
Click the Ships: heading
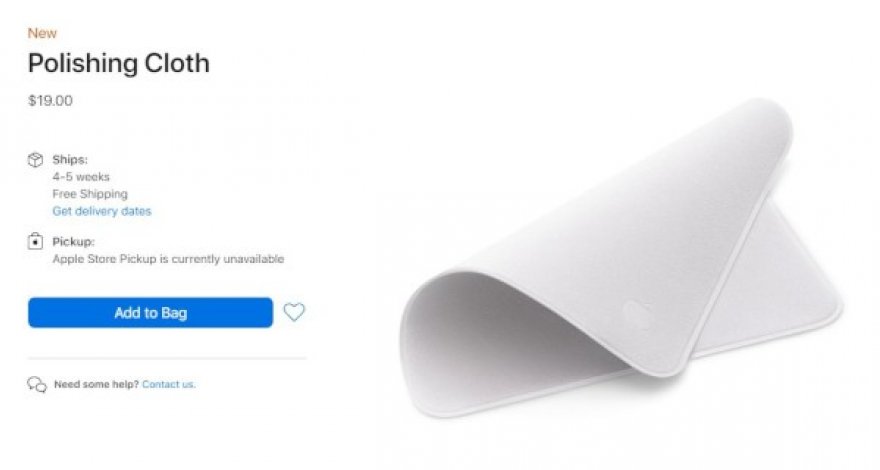pos(70,159)
